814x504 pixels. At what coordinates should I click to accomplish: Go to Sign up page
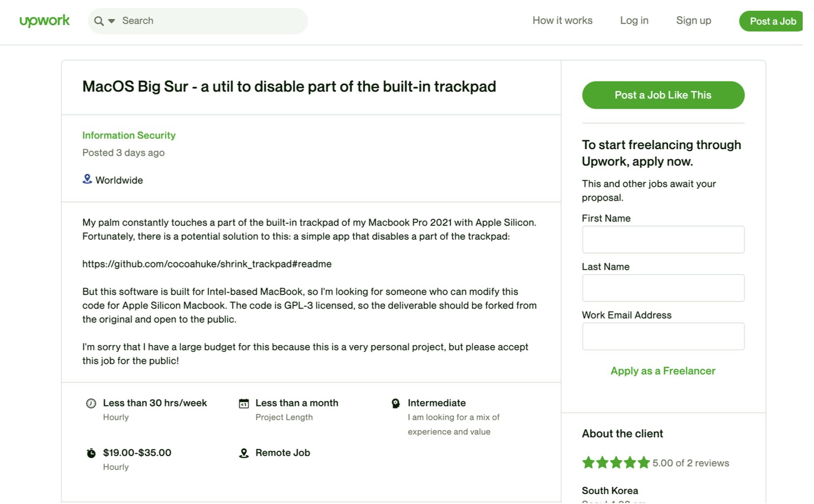pyautogui.click(x=693, y=21)
